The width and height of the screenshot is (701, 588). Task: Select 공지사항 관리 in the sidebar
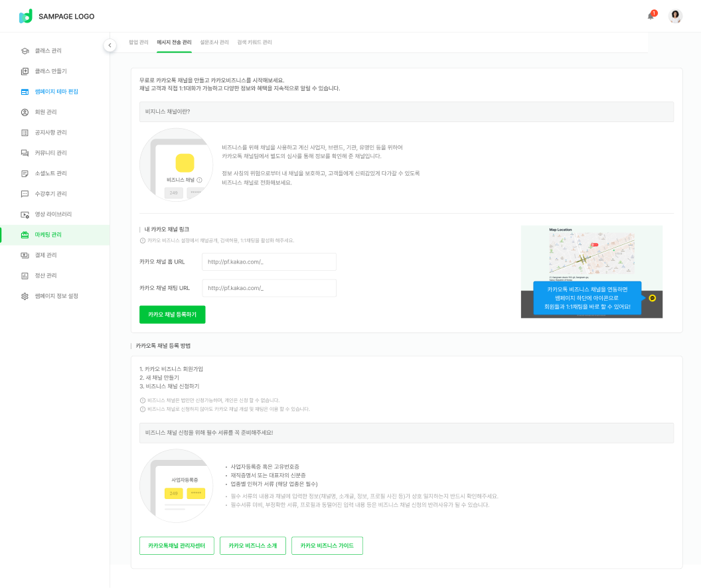click(50, 133)
